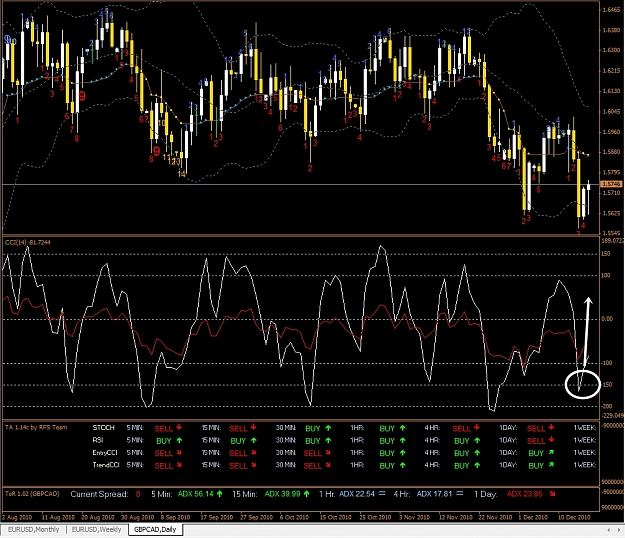The width and height of the screenshot is (625, 538).
Task: Click the left chart-tab scroll arrow
Action: tap(608, 530)
